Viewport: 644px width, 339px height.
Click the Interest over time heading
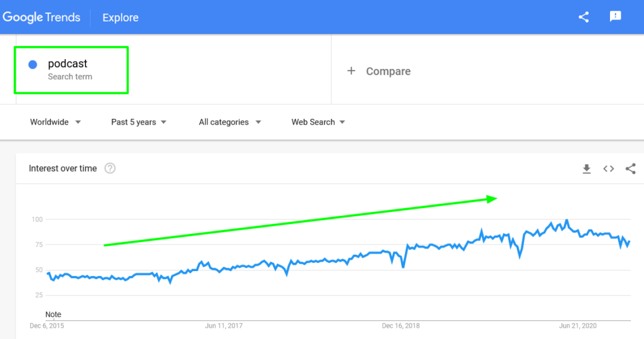pos(63,169)
